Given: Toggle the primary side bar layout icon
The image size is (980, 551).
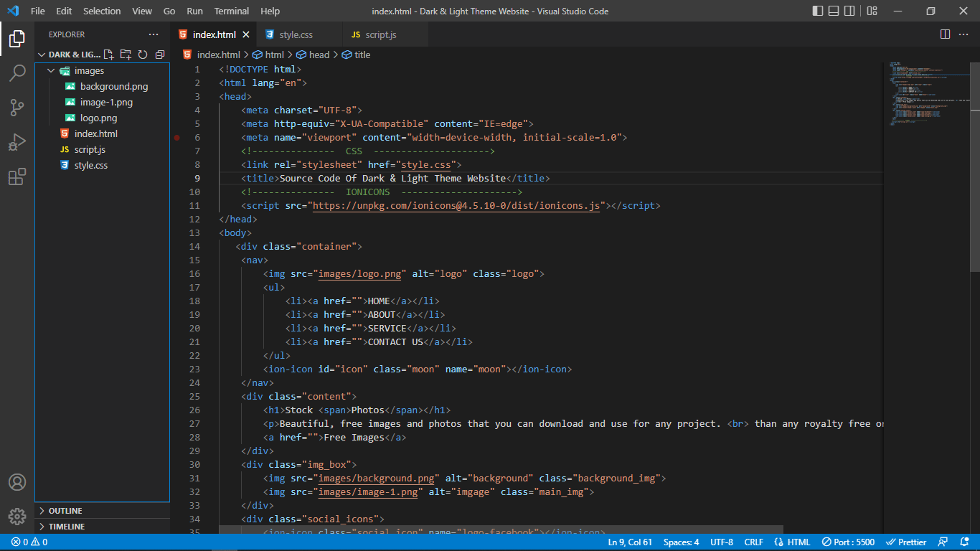Looking at the screenshot, I should coord(818,11).
